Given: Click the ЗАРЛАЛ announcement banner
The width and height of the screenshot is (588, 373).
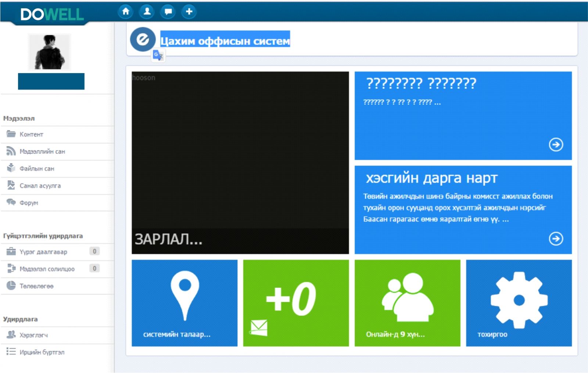Looking at the screenshot, I should (240, 163).
